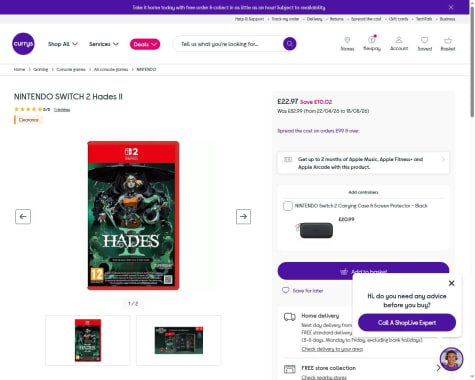This screenshot has width=475, height=380.
Task: Expand the Shop All menu
Action: [x=63, y=44]
